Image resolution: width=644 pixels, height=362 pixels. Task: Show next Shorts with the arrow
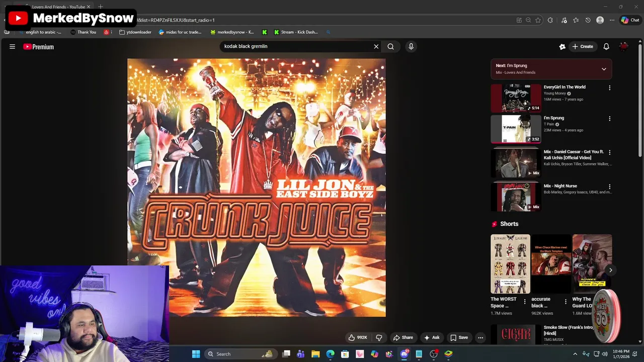(610, 270)
